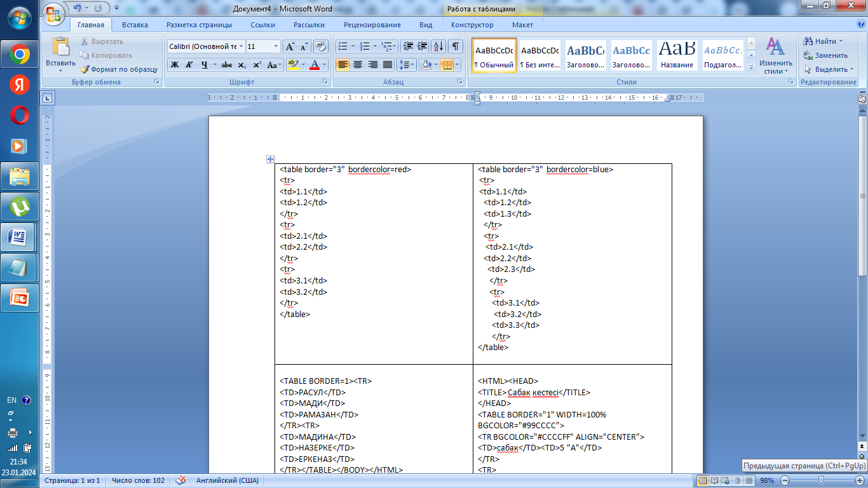
Task: Click the Increase Indent icon
Action: point(423,46)
